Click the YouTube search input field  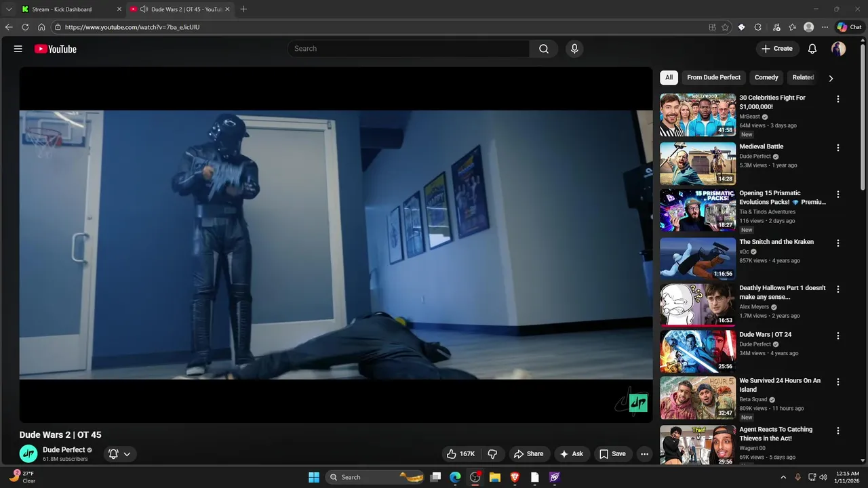pos(409,49)
